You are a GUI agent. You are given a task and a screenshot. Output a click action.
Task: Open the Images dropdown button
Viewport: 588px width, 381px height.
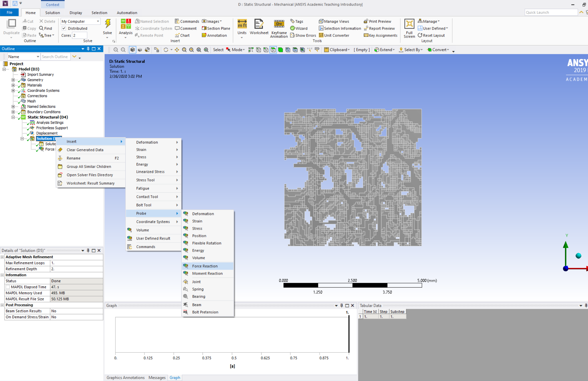pos(212,21)
